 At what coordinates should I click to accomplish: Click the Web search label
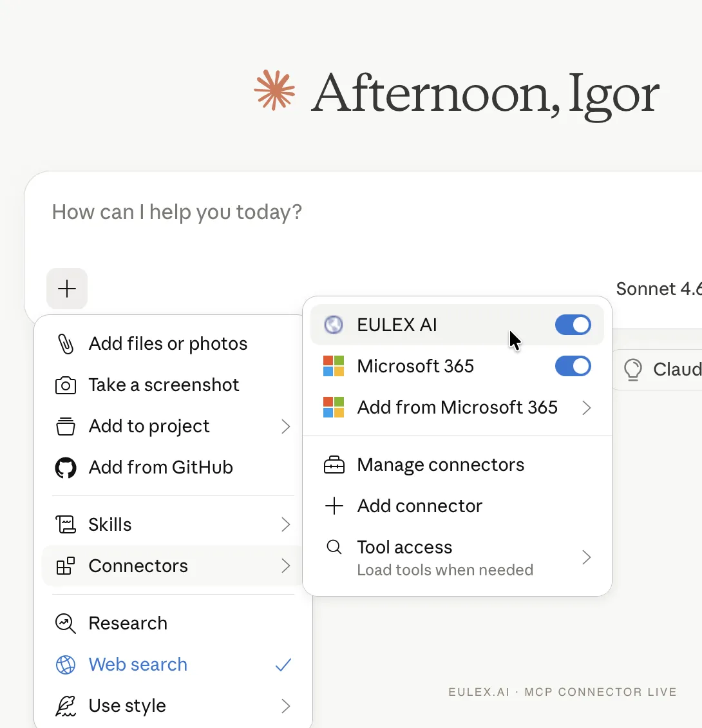(x=138, y=665)
